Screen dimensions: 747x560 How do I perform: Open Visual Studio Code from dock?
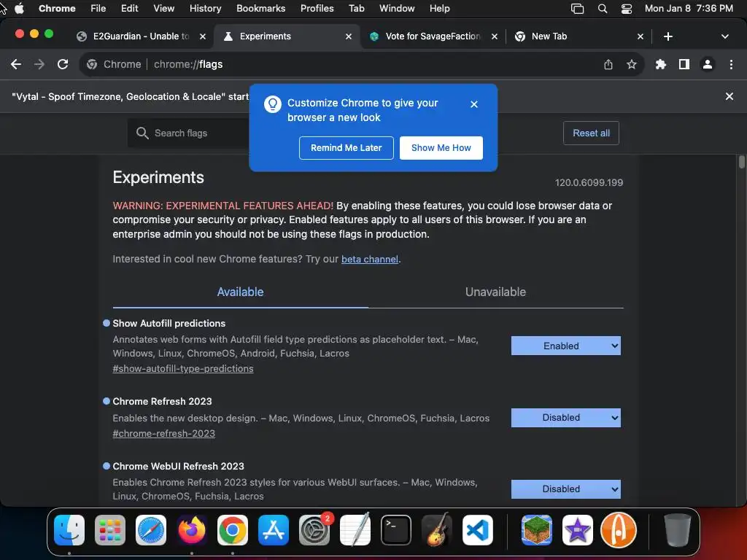click(478, 530)
